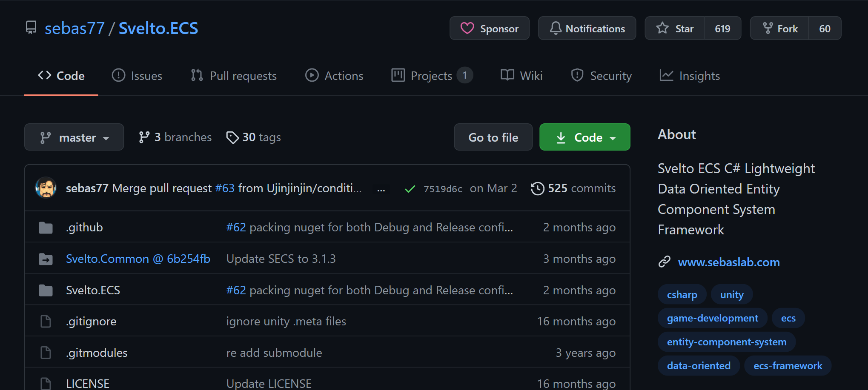
Task: Open pull request #63 link
Action: point(225,188)
